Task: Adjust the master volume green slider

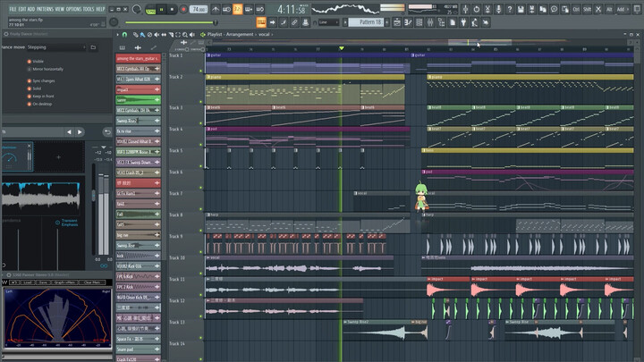Action: click(171, 22)
